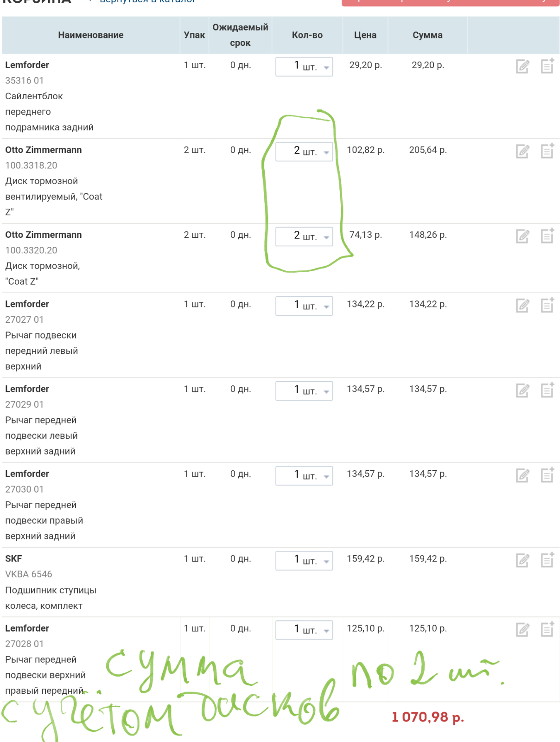Click the quantity field for Lemforder 27029 01

click(304, 391)
